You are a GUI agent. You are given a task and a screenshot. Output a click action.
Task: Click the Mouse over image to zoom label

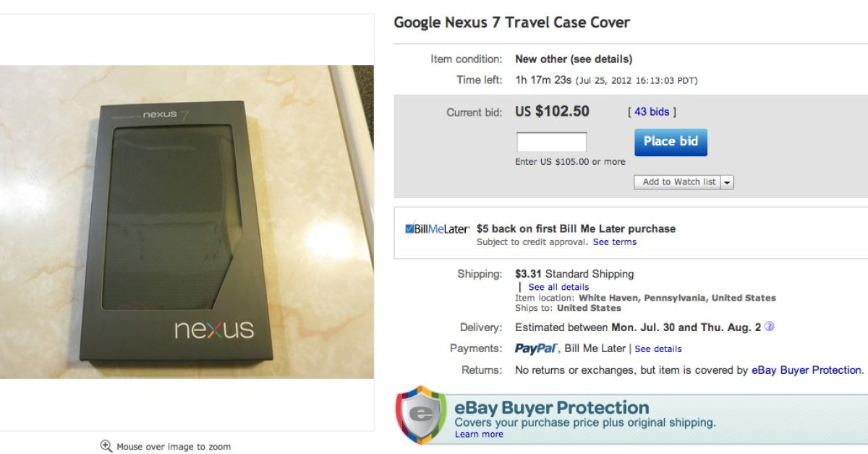(x=174, y=447)
